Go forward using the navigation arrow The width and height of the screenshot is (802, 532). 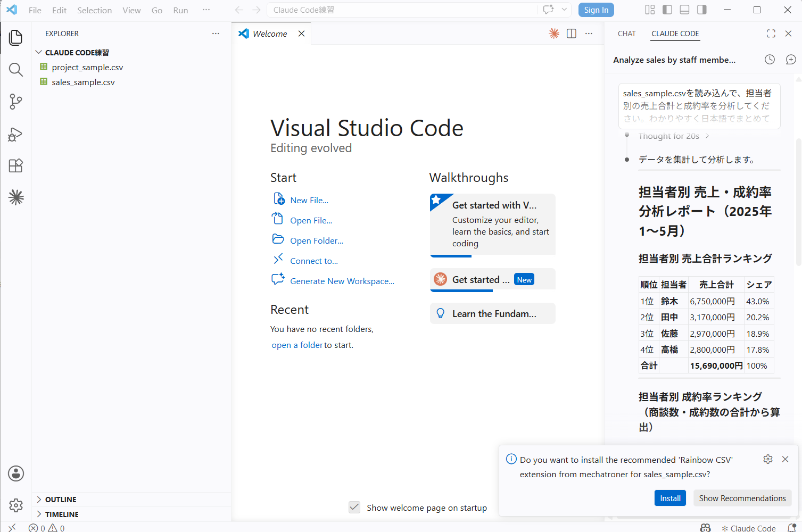pos(257,10)
